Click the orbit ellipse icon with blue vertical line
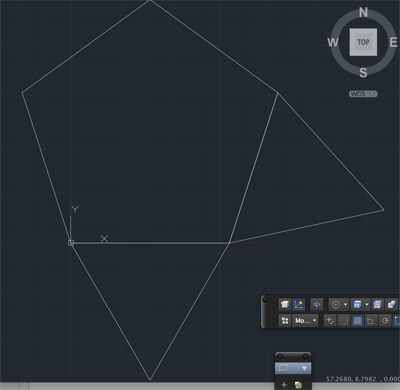 316,304
